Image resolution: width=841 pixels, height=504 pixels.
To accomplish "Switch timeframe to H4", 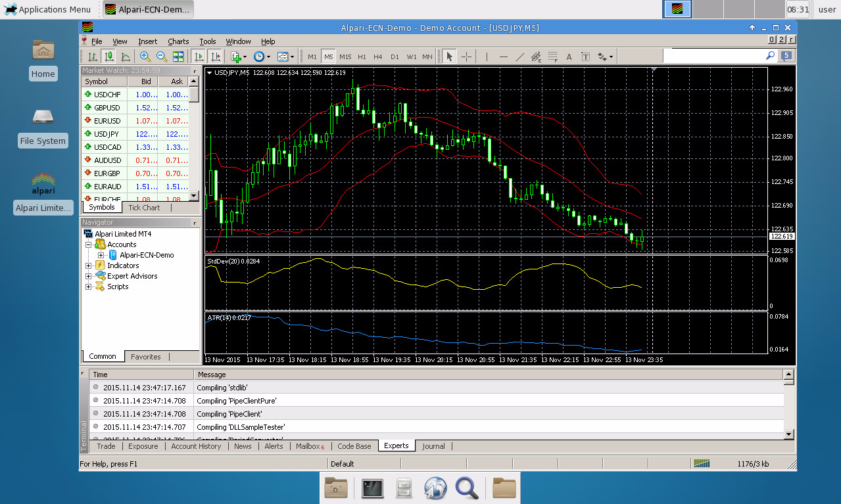I will tap(378, 57).
